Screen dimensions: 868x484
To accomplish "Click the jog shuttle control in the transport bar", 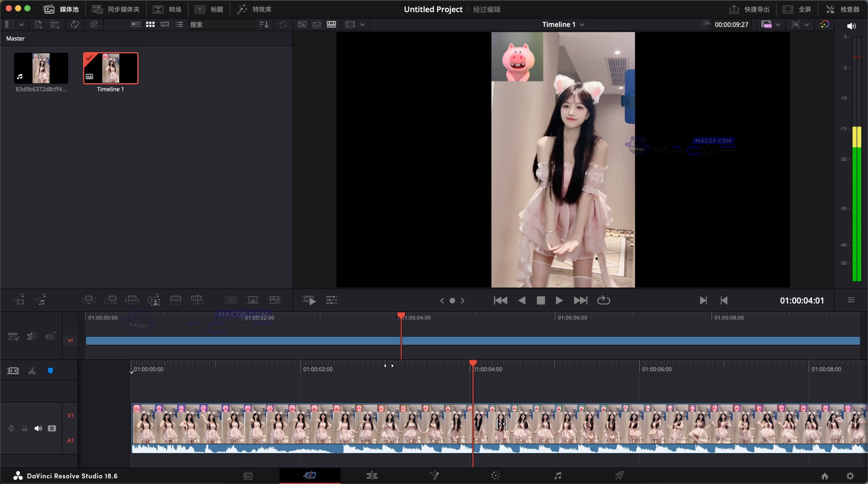I will [x=453, y=300].
